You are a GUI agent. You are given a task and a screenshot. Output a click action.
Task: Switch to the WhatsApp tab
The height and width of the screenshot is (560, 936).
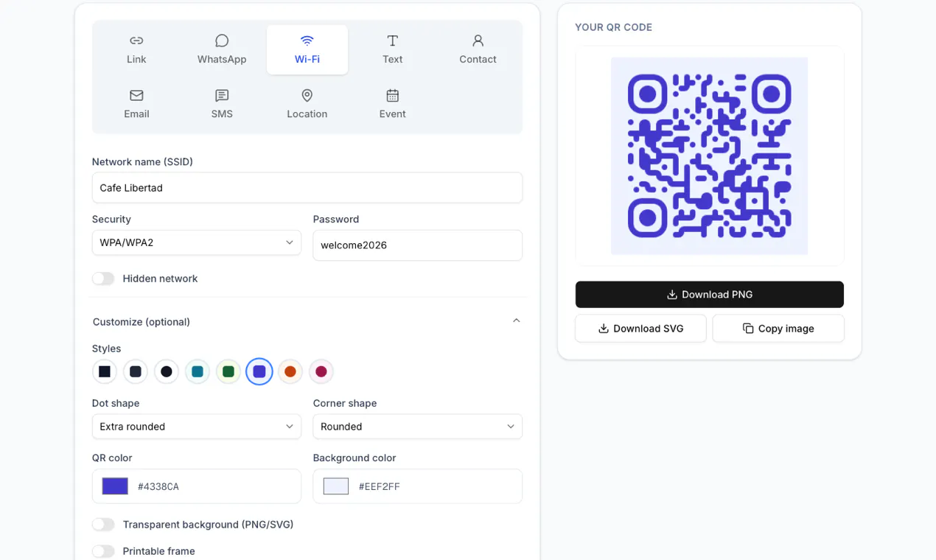click(222, 49)
